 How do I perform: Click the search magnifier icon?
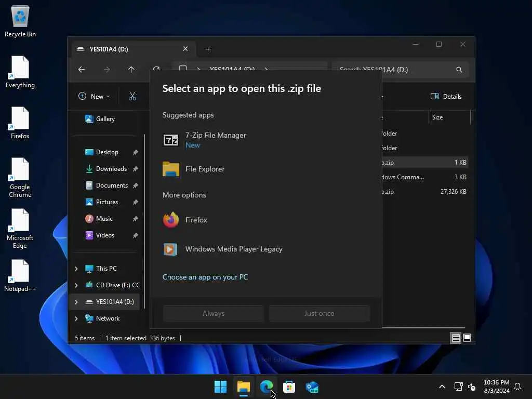[x=459, y=70]
